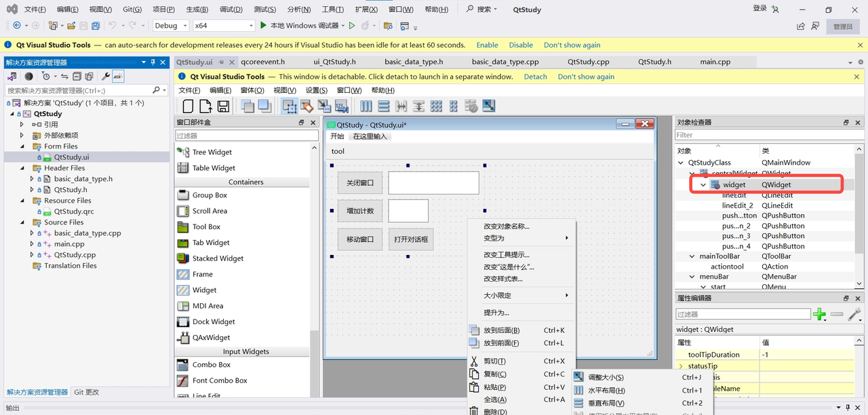Click the 关闭窗口 button on the form

pos(360,183)
